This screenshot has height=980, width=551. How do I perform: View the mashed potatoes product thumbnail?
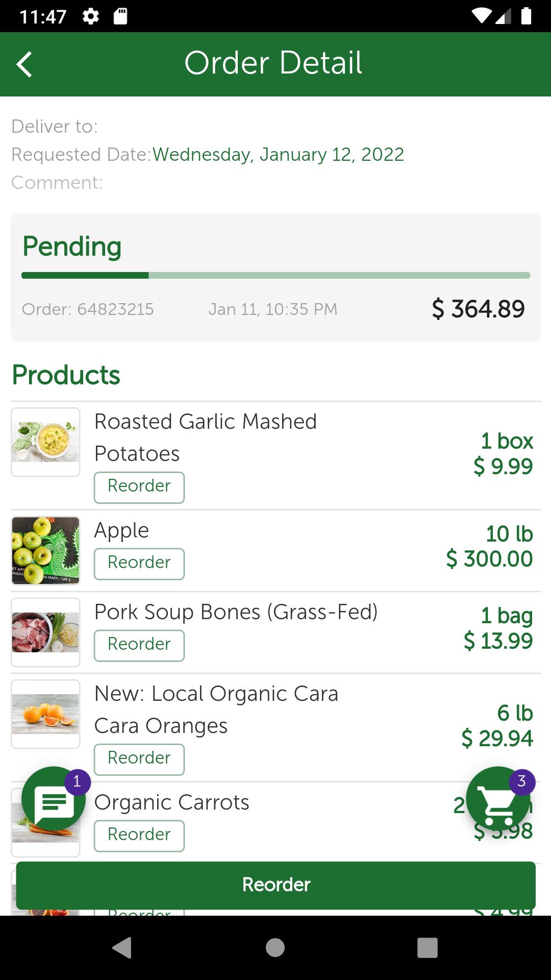tap(45, 442)
